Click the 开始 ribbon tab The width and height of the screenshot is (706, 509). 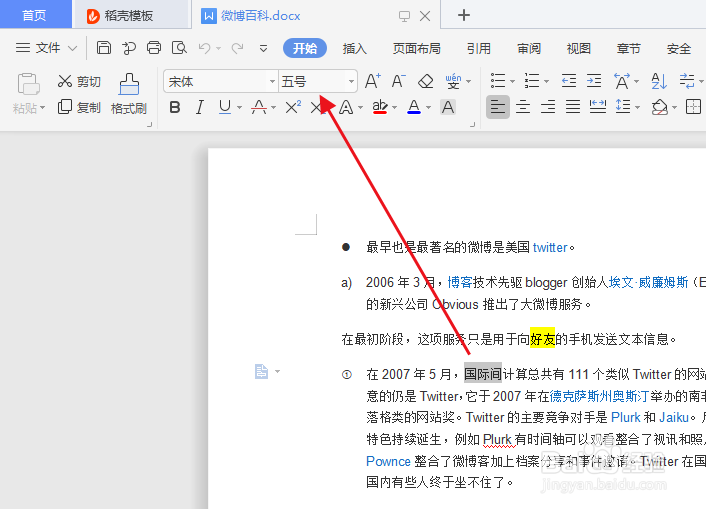(x=305, y=48)
